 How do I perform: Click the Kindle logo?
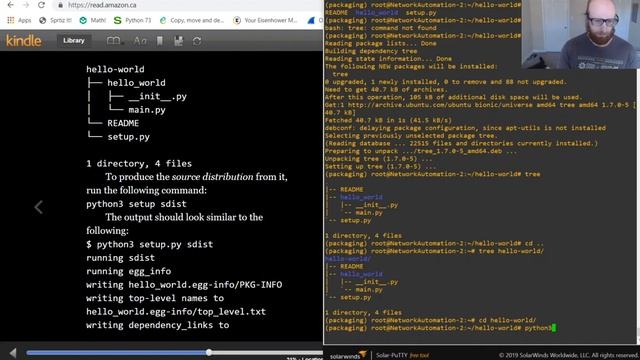[24, 41]
